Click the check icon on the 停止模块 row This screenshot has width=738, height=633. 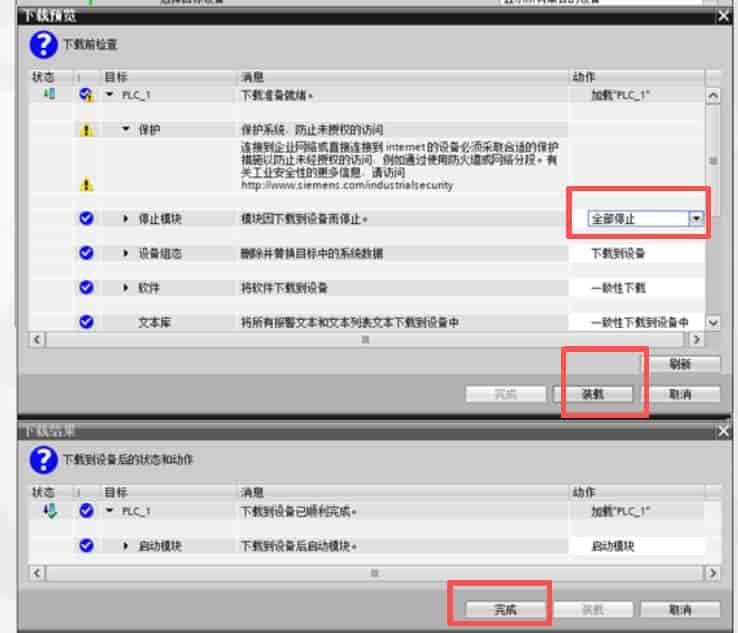tap(86, 218)
